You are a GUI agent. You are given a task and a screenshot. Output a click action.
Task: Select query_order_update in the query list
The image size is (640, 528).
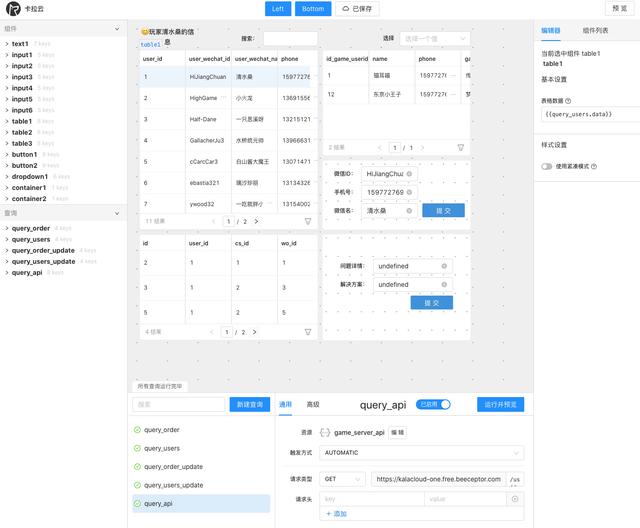pos(201,467)
